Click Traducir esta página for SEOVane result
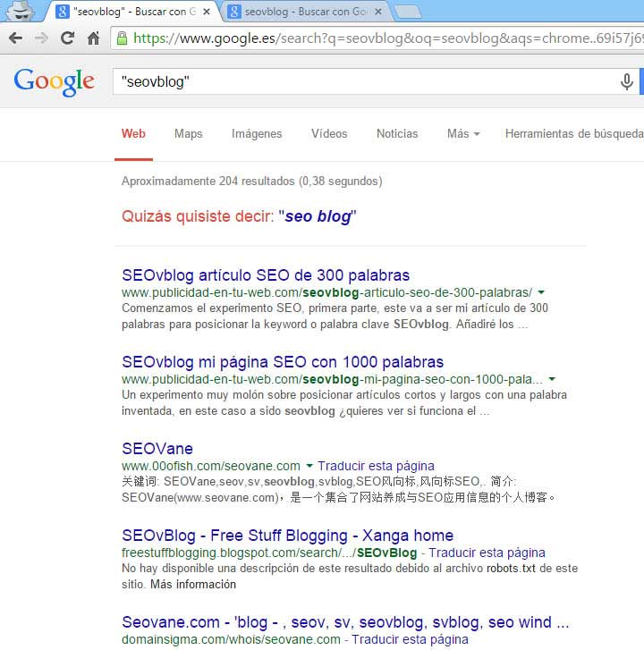 376,466
